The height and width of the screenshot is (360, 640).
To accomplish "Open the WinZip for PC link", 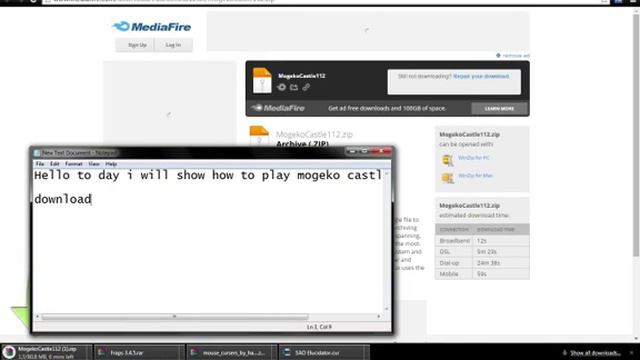I will [x=473, y=158].
